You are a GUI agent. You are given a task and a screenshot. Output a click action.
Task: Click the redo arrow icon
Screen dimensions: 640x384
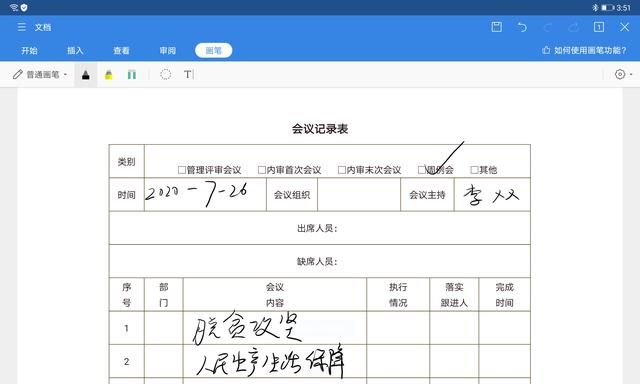pos(548,27)
